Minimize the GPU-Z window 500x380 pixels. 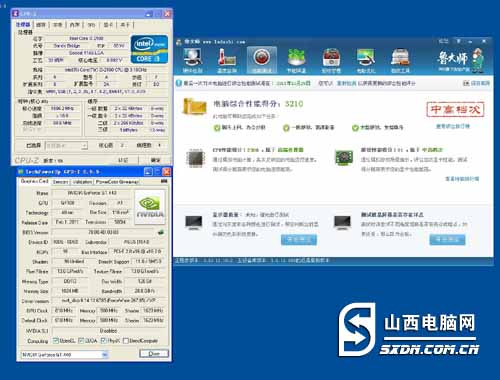click(149, 172)
